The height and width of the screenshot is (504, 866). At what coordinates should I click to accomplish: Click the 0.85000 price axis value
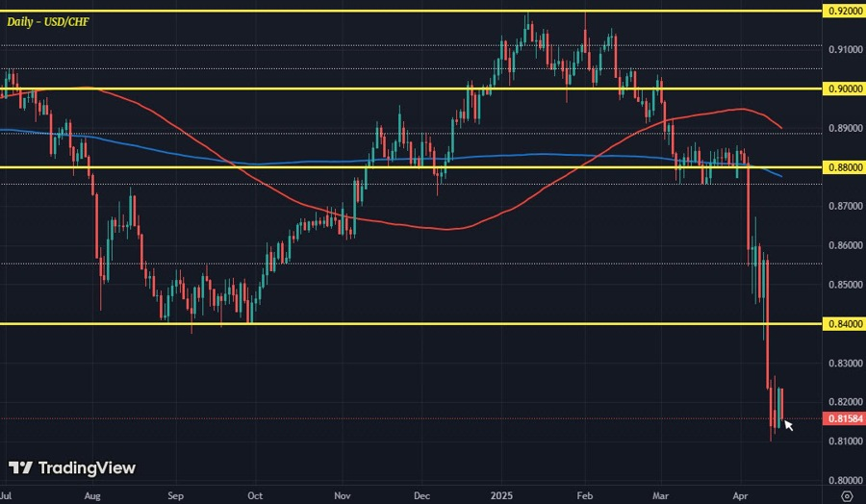pos(845,285)
